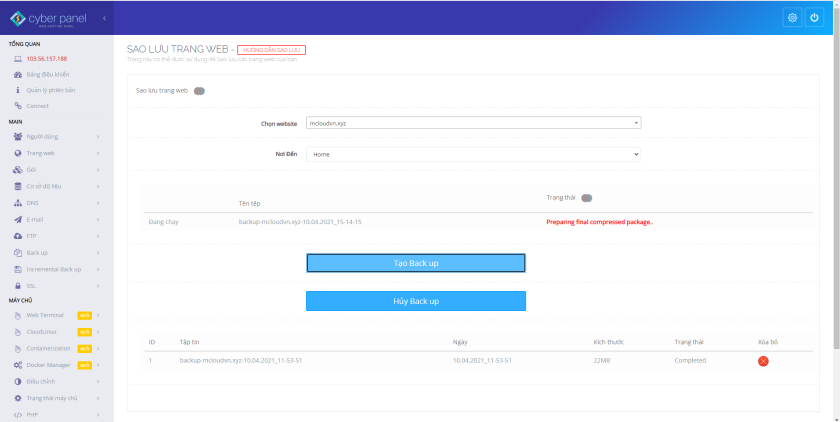The image size is (840, 422).
Task: Toggle the Trạng thái switch
Action: (587, 198)
